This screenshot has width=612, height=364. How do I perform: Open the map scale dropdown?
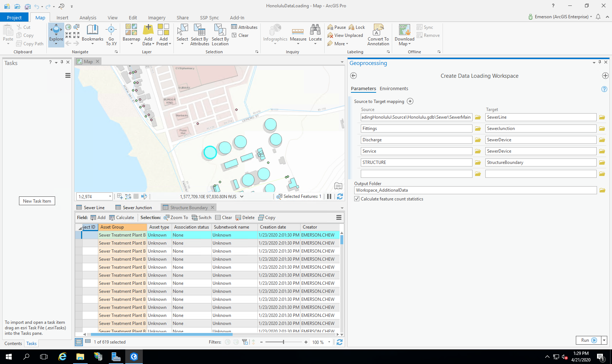tap(110, 196)
